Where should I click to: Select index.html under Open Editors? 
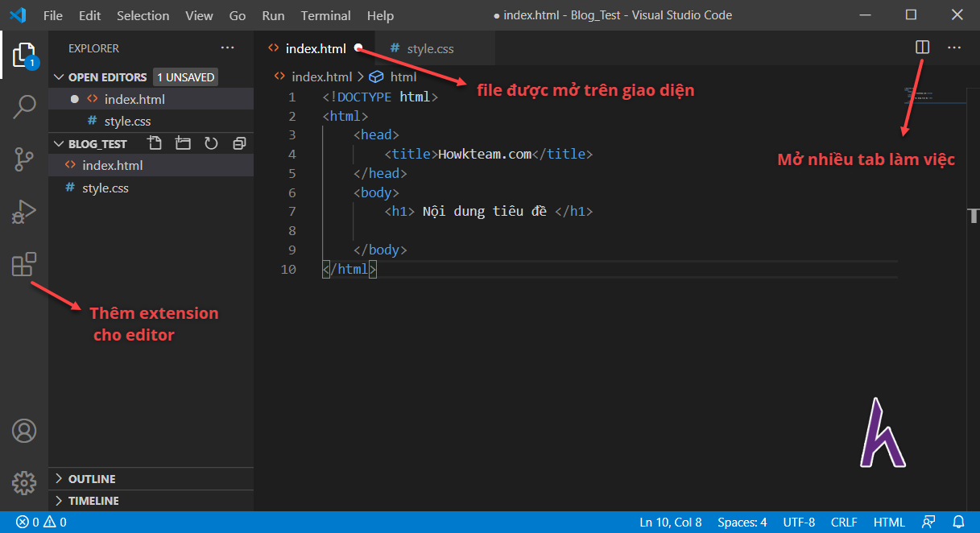[151, 99]
